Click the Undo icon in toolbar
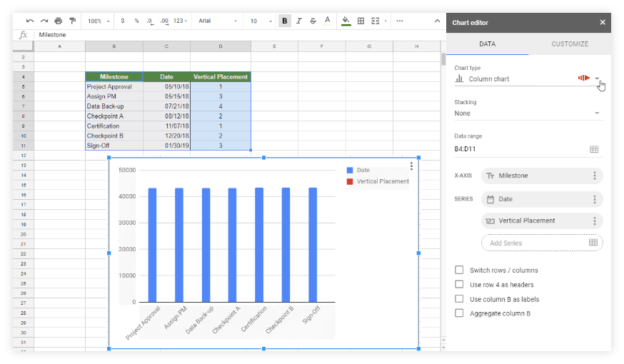The height and width of the screenshot is (364, 624). point(30,21)
